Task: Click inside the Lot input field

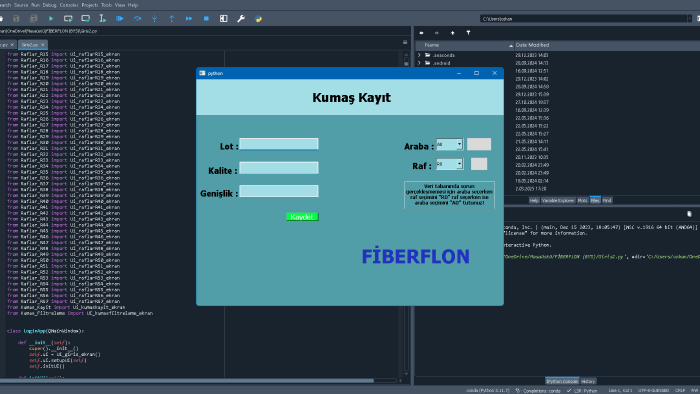Action: click(279, 144)
